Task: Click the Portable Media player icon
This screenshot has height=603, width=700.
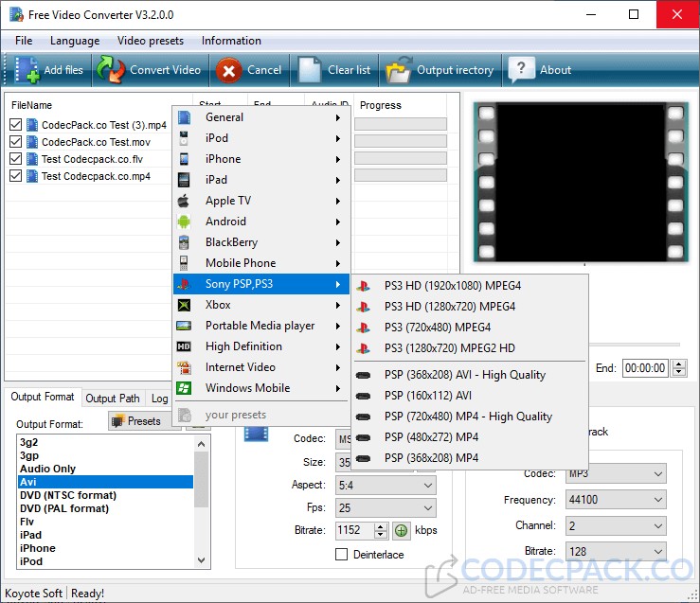Action: pyautogui.click(x=184, y=326)
